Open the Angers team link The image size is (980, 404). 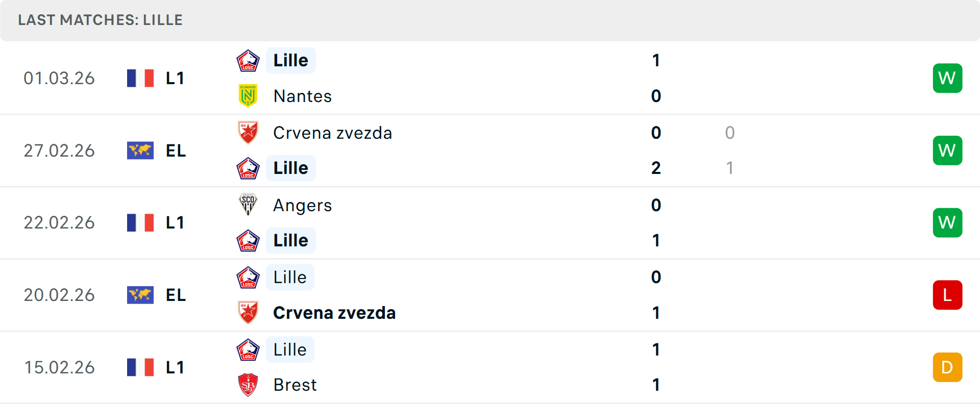[x=303, y=205]
